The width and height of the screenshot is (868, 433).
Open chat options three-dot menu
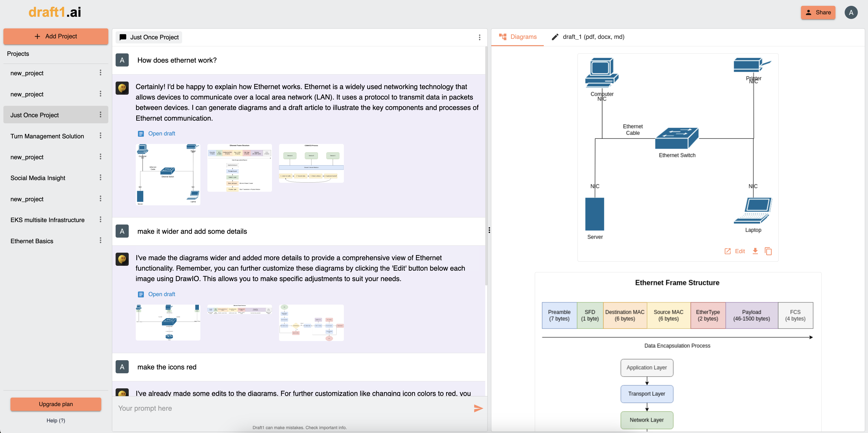click(x=479, y=37)
